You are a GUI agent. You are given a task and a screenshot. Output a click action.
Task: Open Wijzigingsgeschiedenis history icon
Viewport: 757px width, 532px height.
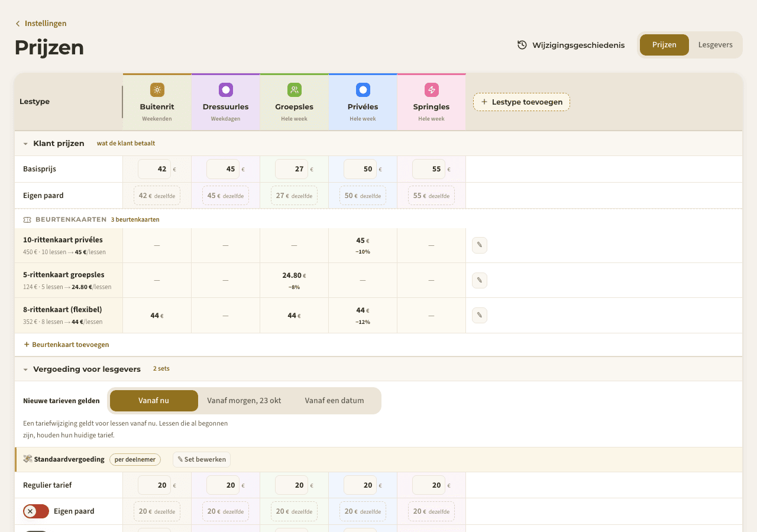tap(522, 45)
